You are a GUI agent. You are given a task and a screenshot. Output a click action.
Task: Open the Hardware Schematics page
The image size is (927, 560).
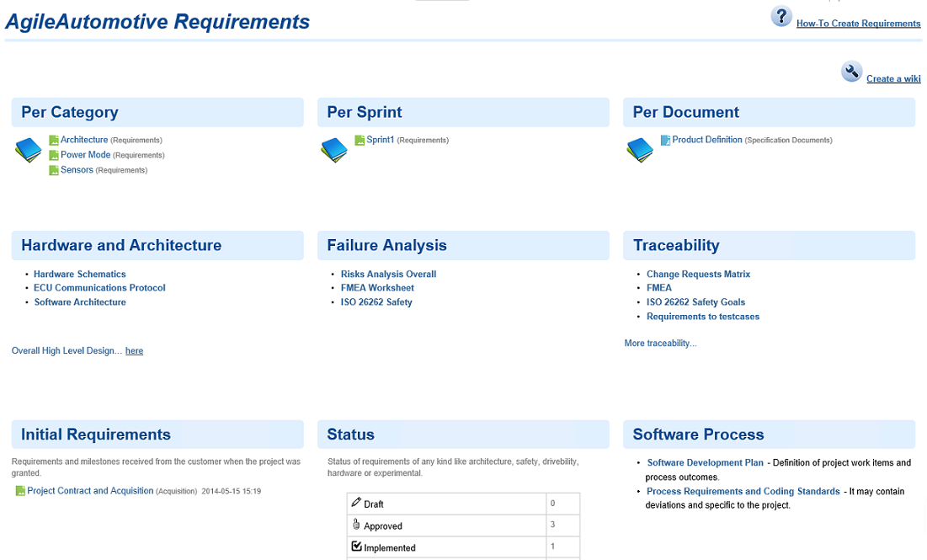pyautogui.click(x=79, y=274)
